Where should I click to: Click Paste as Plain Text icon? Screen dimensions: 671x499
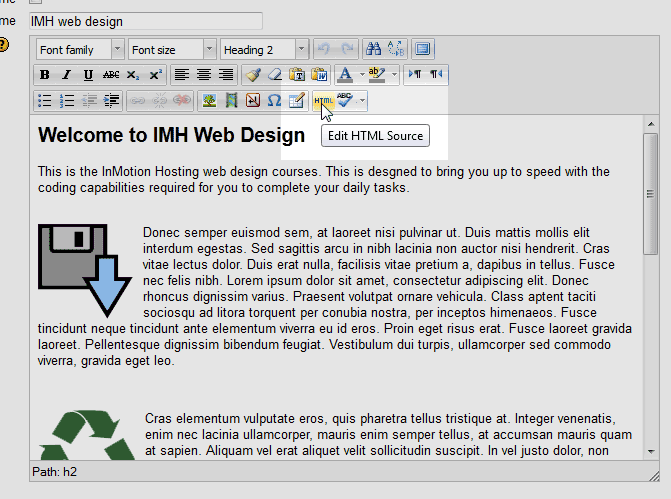(297, 75)
